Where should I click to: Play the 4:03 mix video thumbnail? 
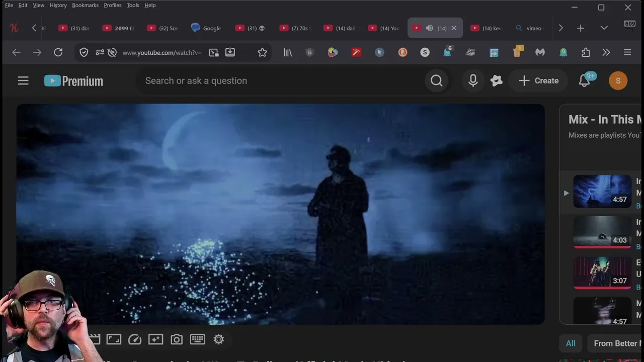pyautogui.click(x=602, y=232)
